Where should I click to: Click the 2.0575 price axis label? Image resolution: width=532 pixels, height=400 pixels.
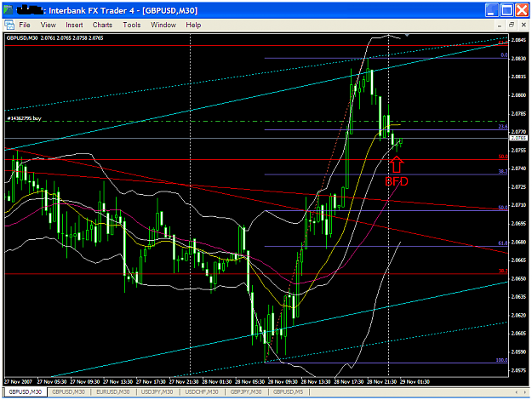(518, 370)
